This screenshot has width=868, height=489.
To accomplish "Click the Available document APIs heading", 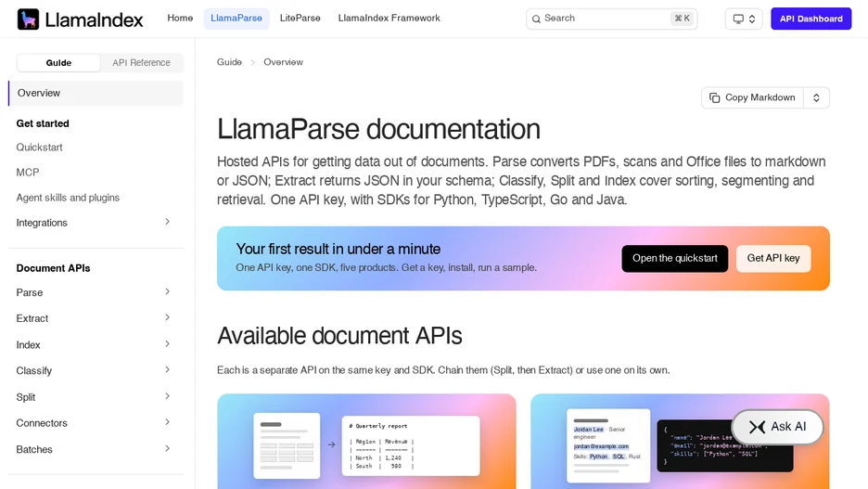I will [x=339, y=336].
